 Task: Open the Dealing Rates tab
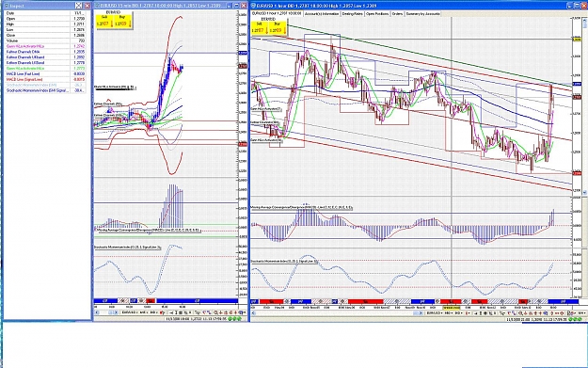(352, 13)
